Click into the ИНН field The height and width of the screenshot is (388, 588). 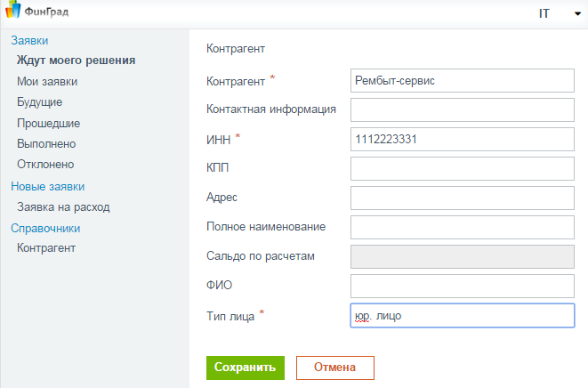pyautogui.click(x=463, y=139)
